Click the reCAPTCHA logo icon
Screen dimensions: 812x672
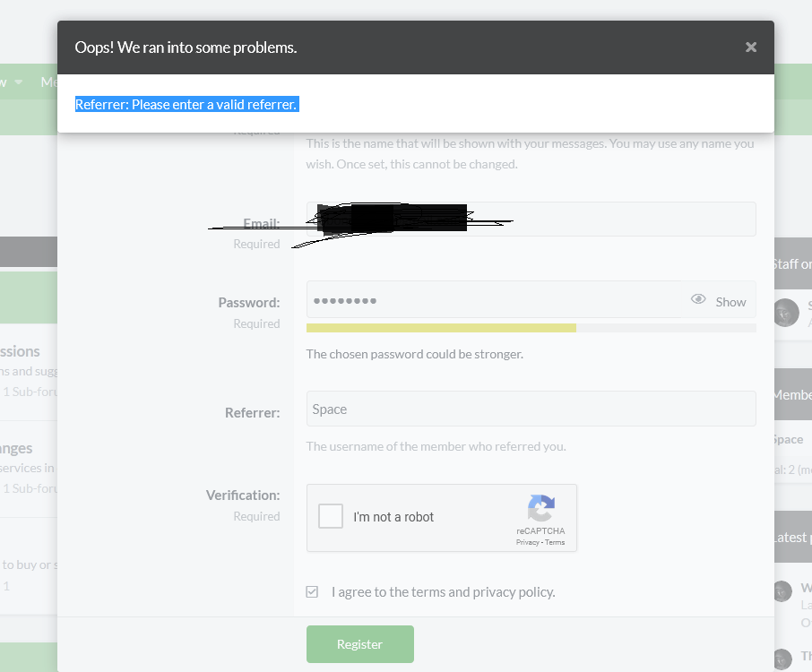click(x=540, y=509)
